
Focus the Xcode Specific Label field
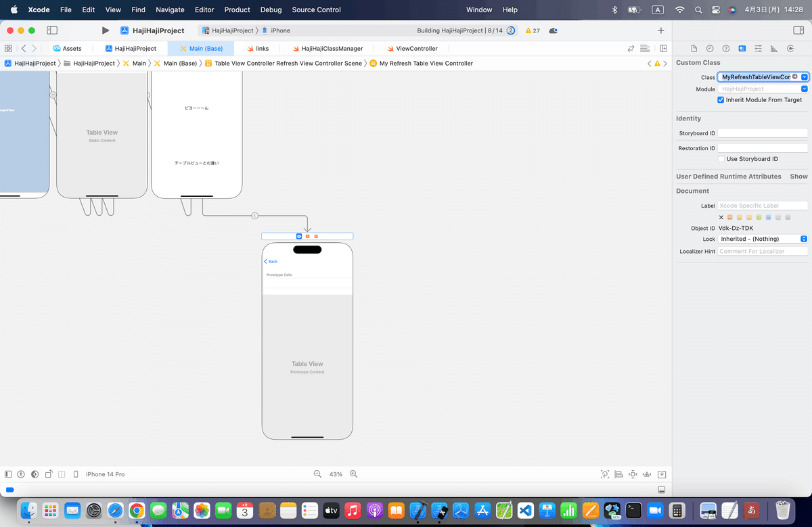pos(763,206)
